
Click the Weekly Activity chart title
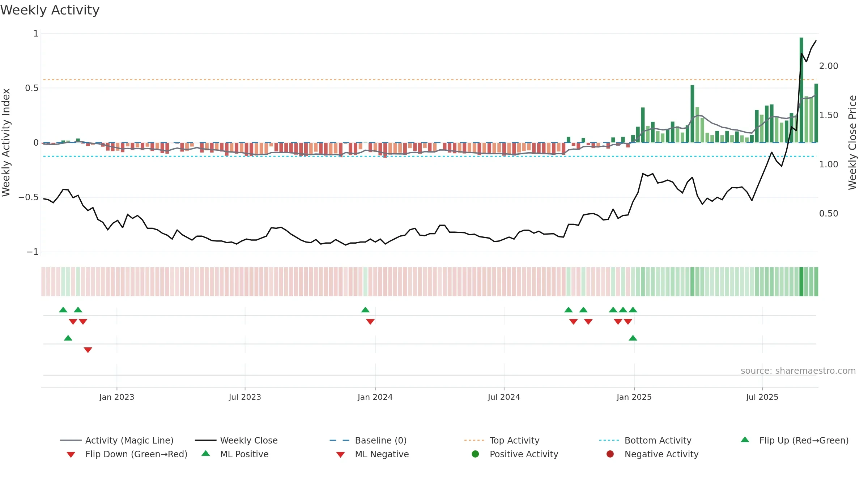[x=50, y=10]
